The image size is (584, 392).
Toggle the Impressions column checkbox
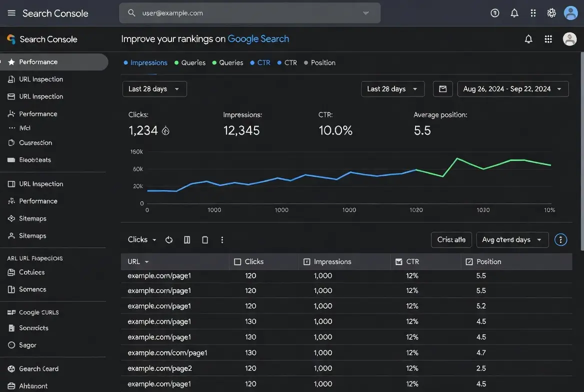(x=307, y=262)
